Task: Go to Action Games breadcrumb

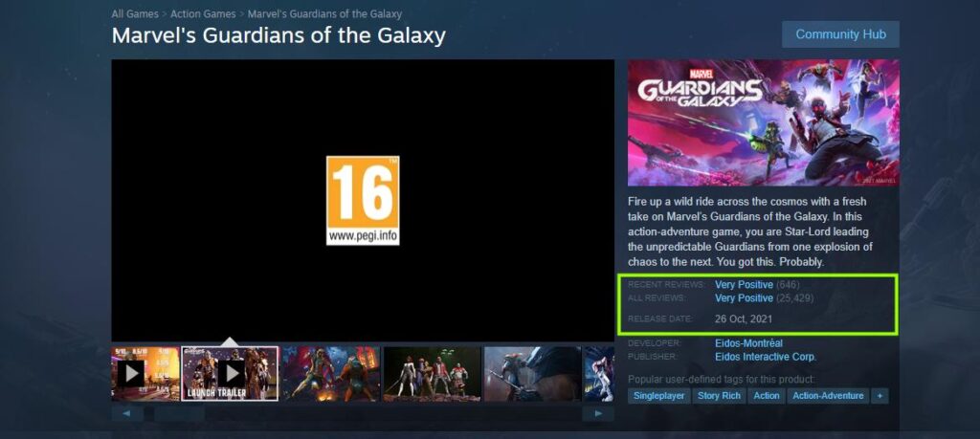Action: 203,13
